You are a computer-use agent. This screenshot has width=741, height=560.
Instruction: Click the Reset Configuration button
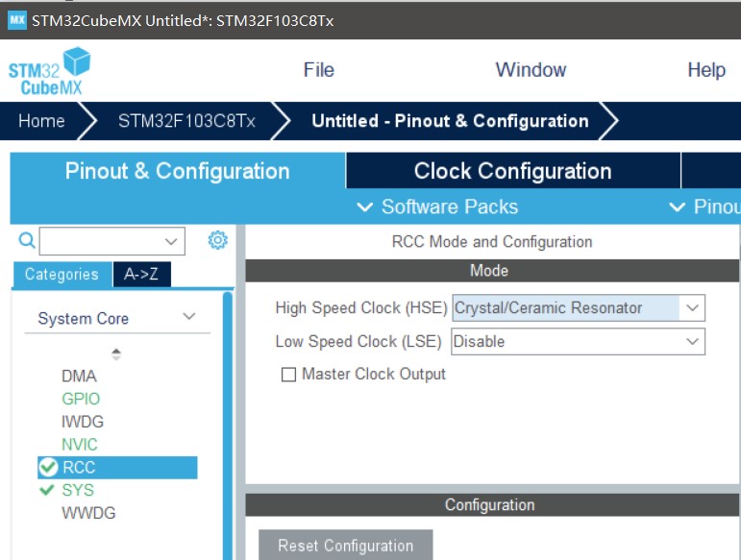pos(345,546)
